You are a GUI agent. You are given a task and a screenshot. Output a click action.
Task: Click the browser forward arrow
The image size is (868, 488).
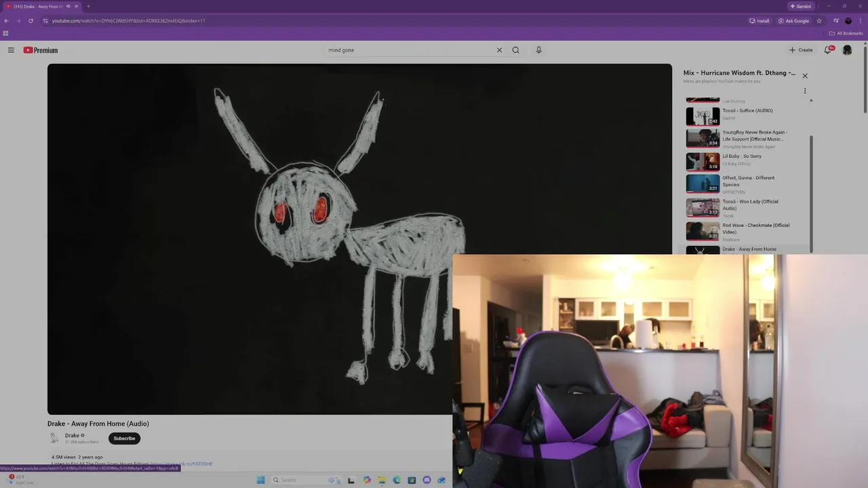(18, 21)
